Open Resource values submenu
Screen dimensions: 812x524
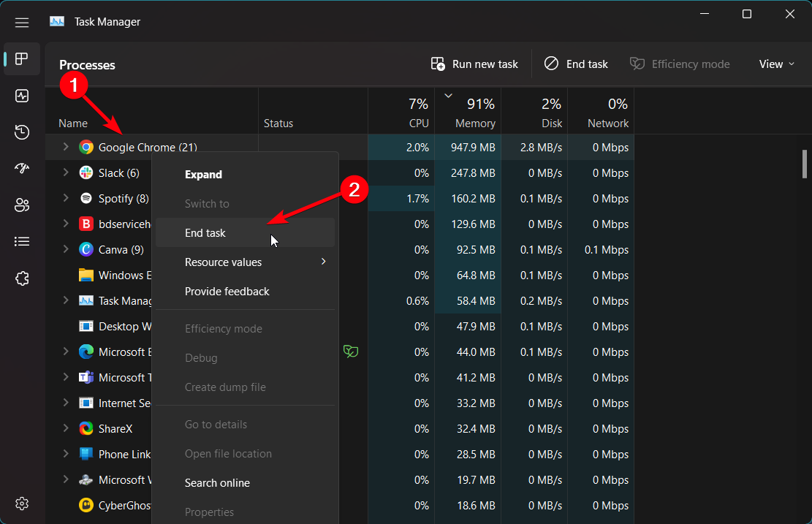[x=223, y=262]
